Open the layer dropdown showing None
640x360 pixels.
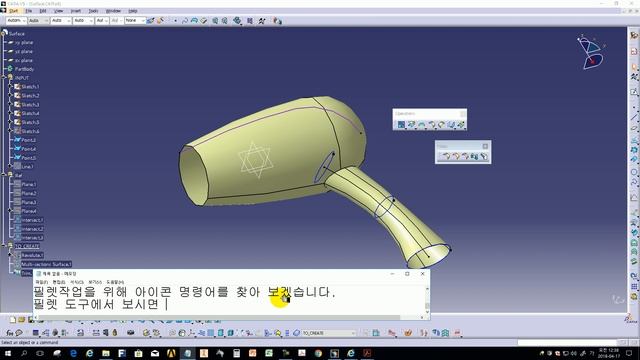[135, 20]
